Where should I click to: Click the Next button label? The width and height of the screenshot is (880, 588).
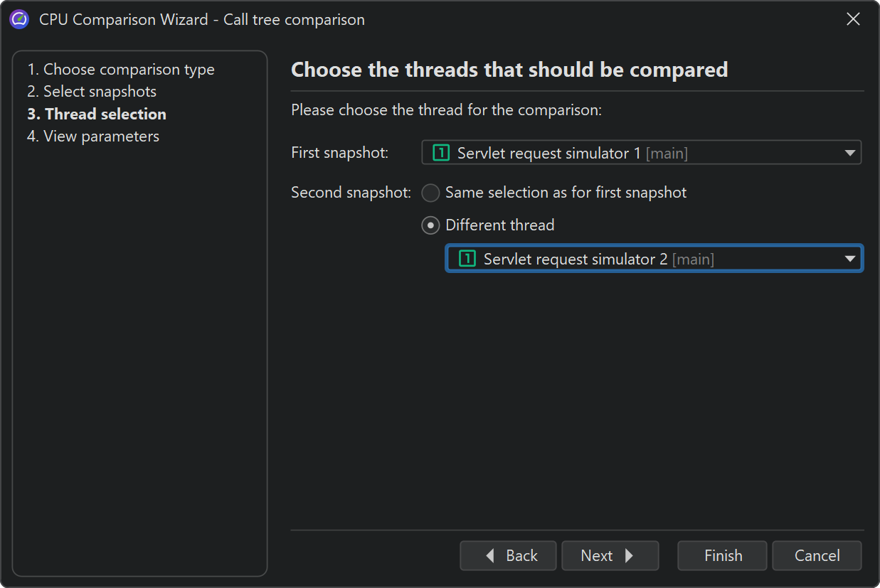click(x=596, y=556)
